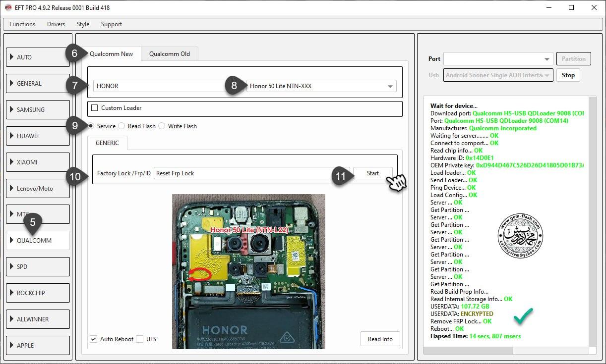Expand the SAMSUNG sidebar section
Screen dimensions: 606x364
click(x=38, y=109)
